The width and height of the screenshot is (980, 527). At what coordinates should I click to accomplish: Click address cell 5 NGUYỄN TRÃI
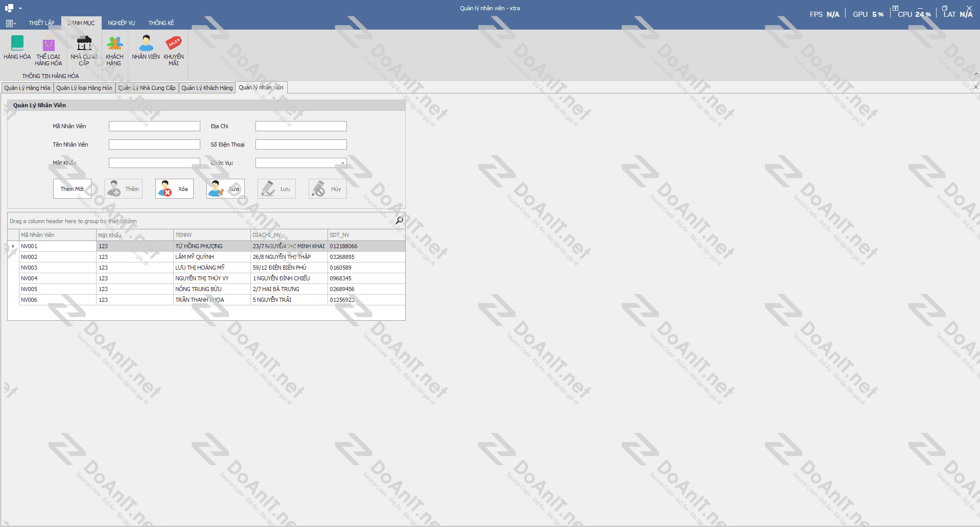(x=289, y=300)
